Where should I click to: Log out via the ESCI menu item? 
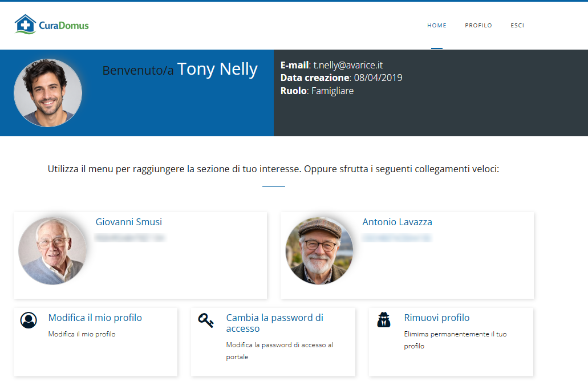click(517, 26)
